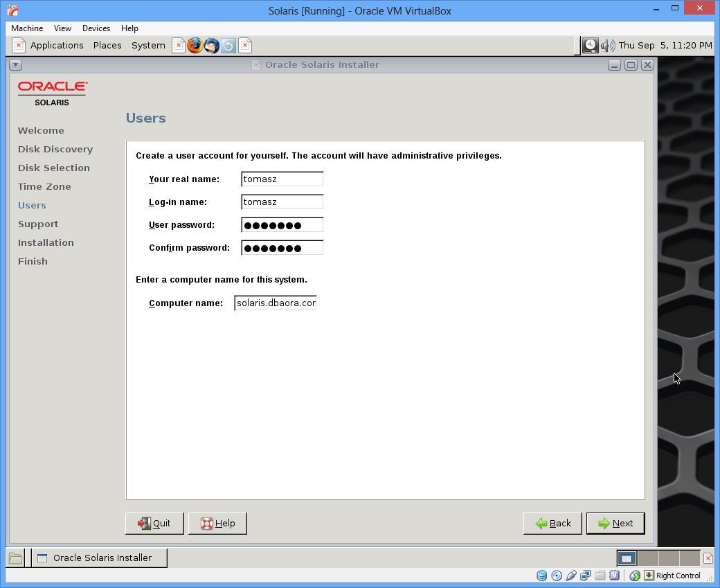The height and width of the screenshot is (588, 720).
Task: Click the installer Help button
Action: [217, 524]
